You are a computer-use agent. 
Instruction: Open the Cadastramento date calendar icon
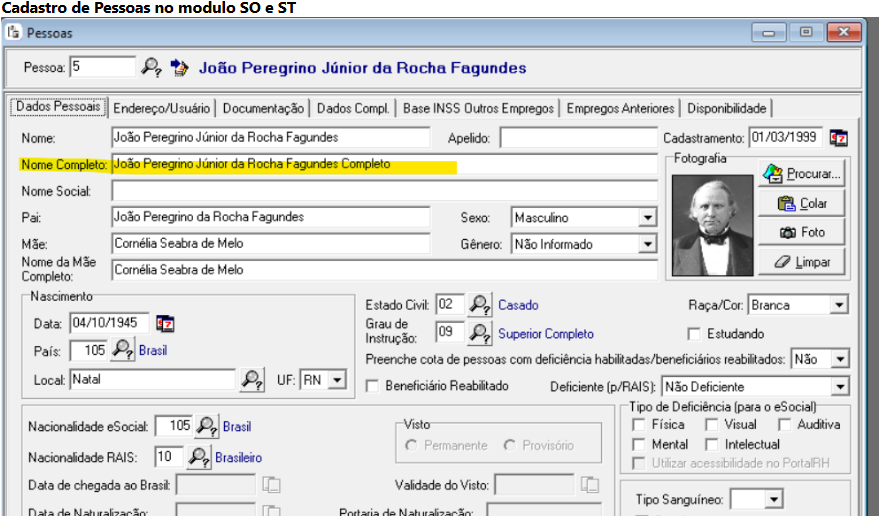838,137
